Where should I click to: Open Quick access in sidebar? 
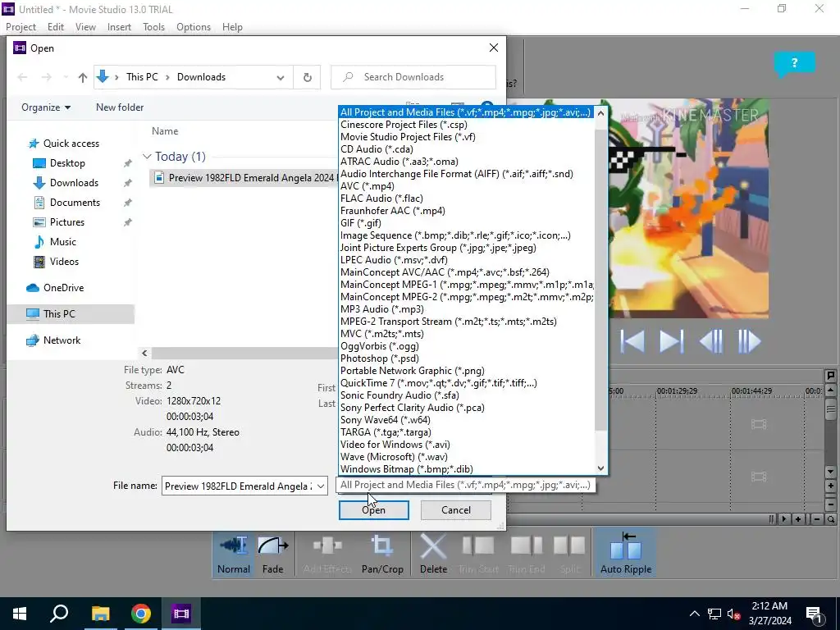point(71,144)
